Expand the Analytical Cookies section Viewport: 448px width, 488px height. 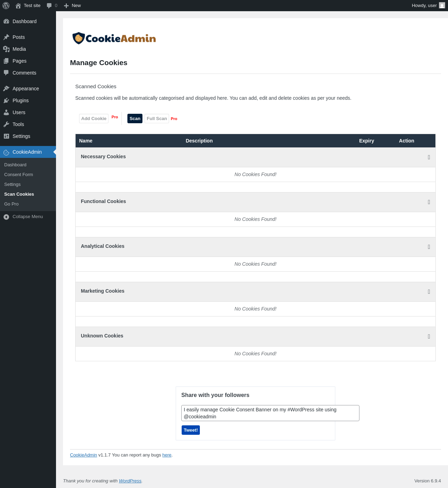429,247
